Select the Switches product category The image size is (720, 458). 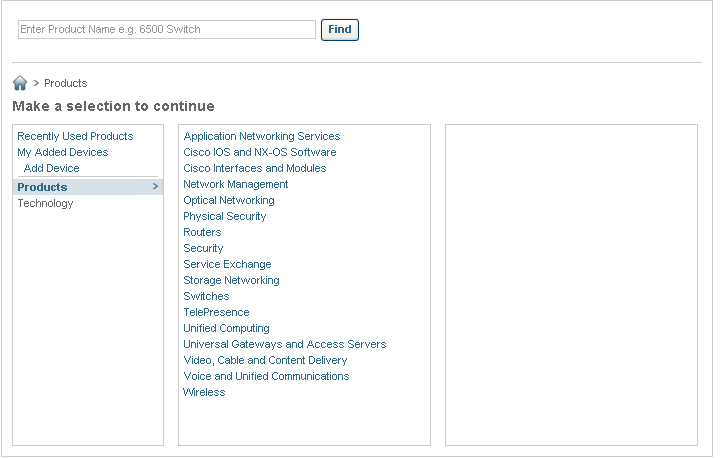(206, 296)
